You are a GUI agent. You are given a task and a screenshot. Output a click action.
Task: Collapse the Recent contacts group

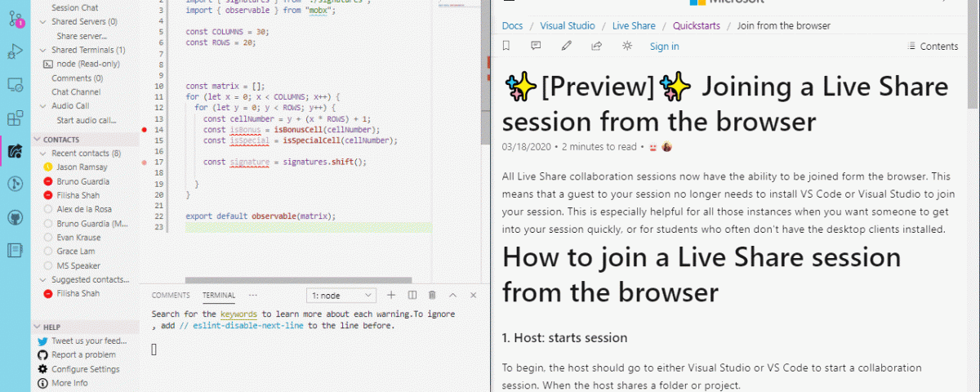(x=43, y=154)
